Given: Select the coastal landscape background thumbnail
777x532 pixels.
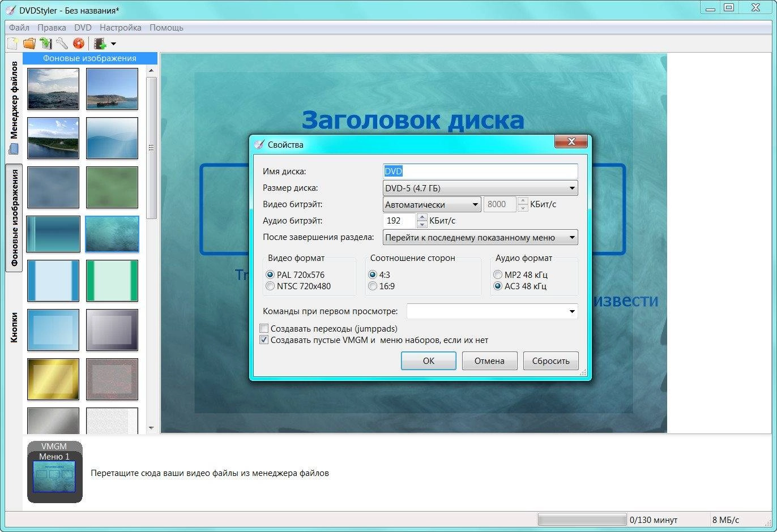Looking at the screenshot, I should 53,138.
